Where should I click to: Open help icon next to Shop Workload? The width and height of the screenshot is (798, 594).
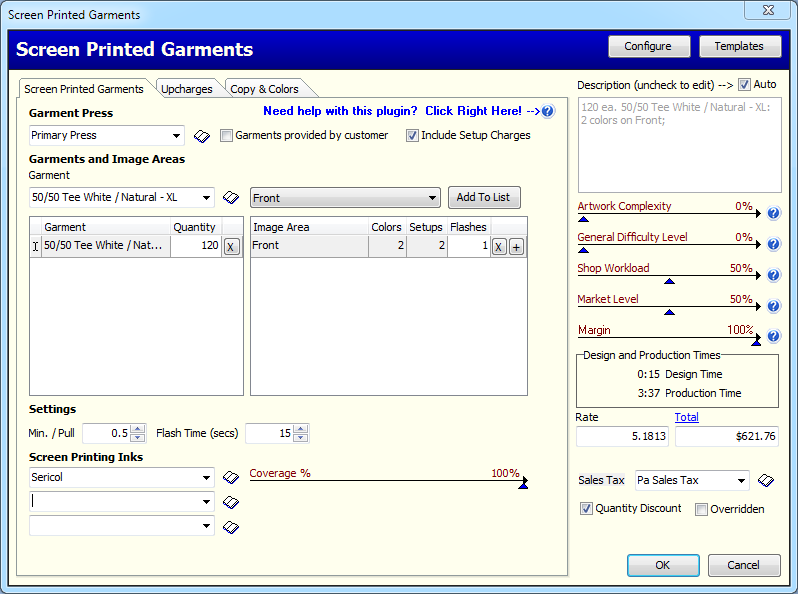click(x=773, y=275)
